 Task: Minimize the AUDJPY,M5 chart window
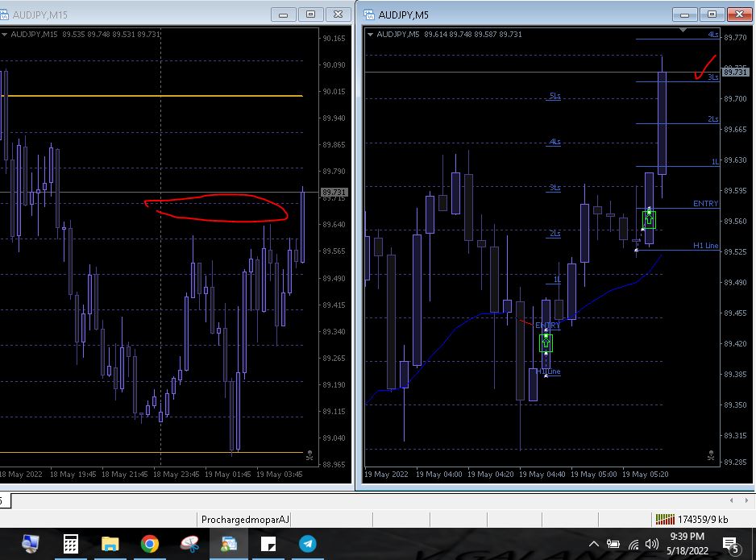click(684, 15)
